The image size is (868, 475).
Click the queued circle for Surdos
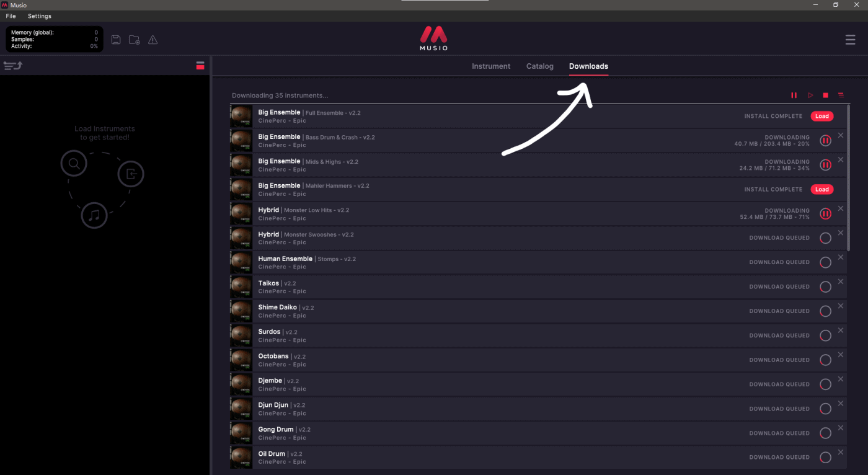tap(825, 335)
